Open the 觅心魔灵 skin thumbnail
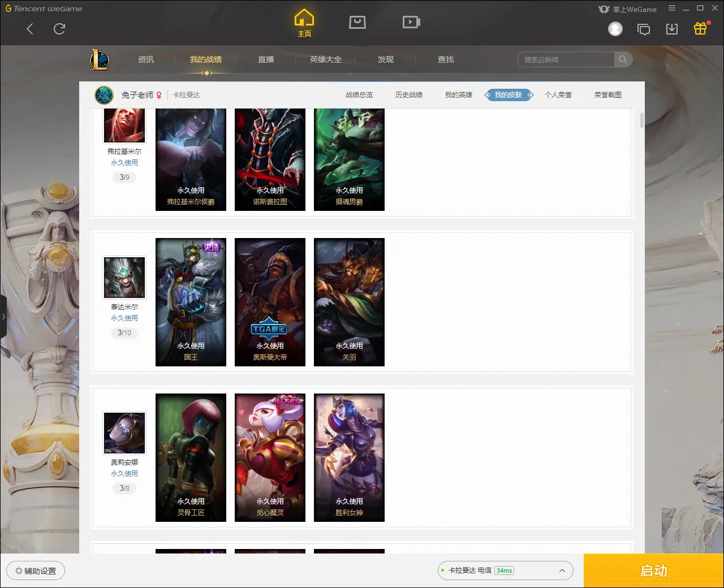Viewport: 724px width, 588px height. pyautogui.click(x=270, y=457)
